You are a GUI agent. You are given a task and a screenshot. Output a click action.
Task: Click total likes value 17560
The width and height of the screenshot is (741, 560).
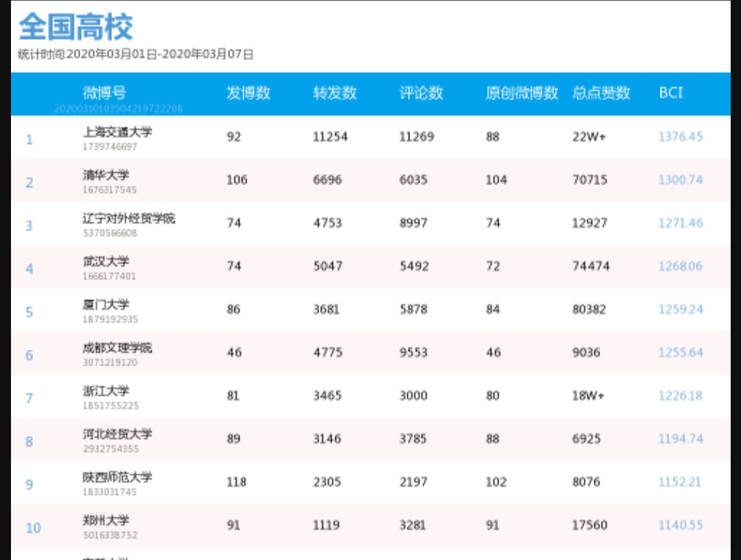coord(590,525)
